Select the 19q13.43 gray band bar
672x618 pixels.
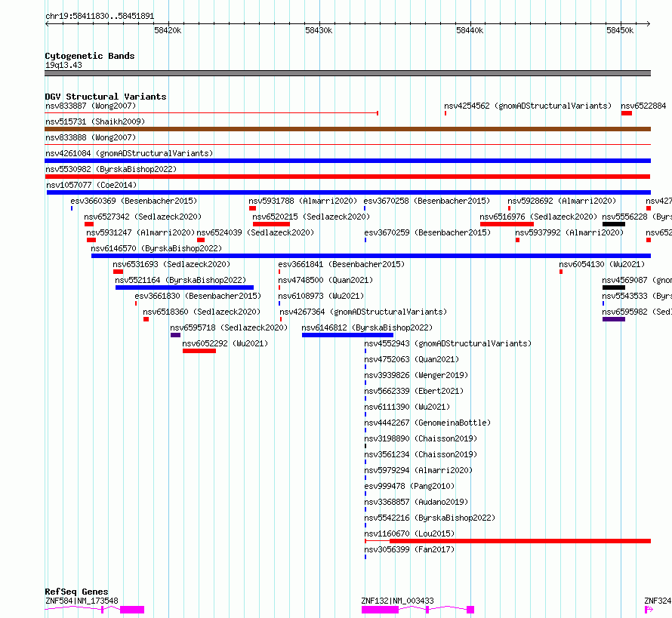pyautogui.click(x=347, y=73)
